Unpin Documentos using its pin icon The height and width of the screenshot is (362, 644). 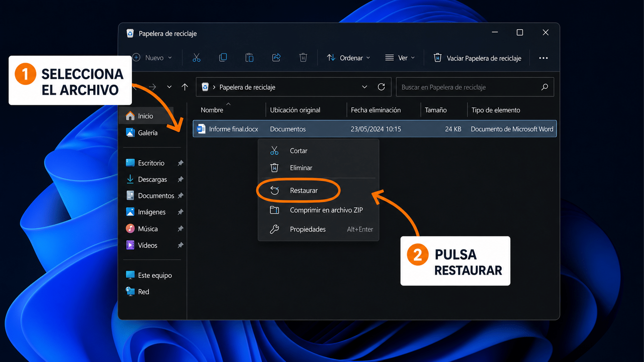(180, 195)
